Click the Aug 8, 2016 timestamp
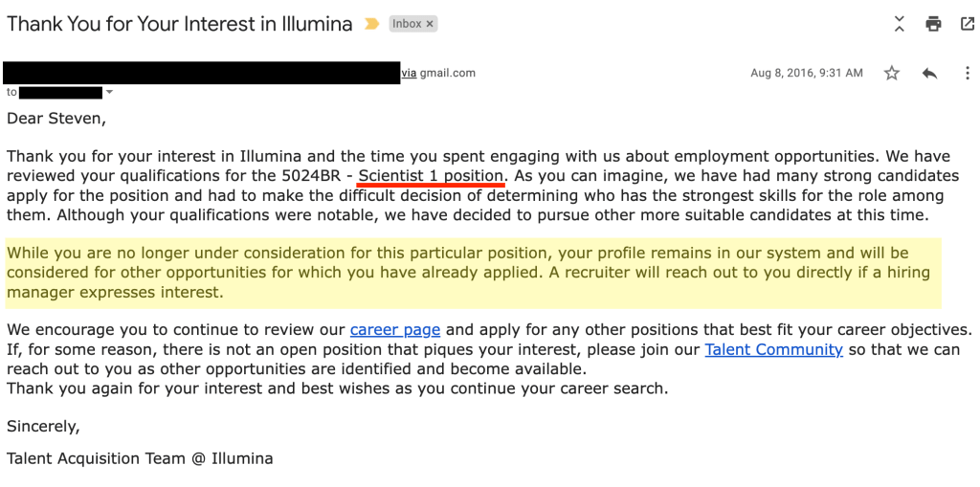Image resolution: width=980 pixels, height=487 pixels. [x=807, y=74]
